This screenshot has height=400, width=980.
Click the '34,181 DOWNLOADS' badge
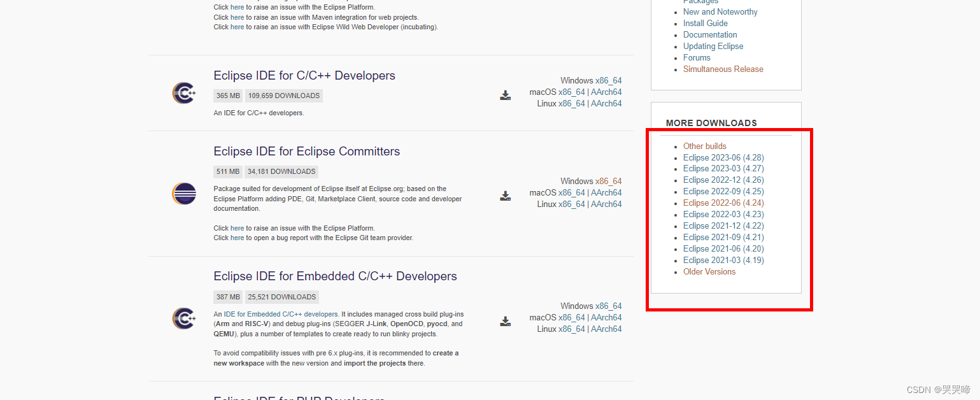(281, 171)
